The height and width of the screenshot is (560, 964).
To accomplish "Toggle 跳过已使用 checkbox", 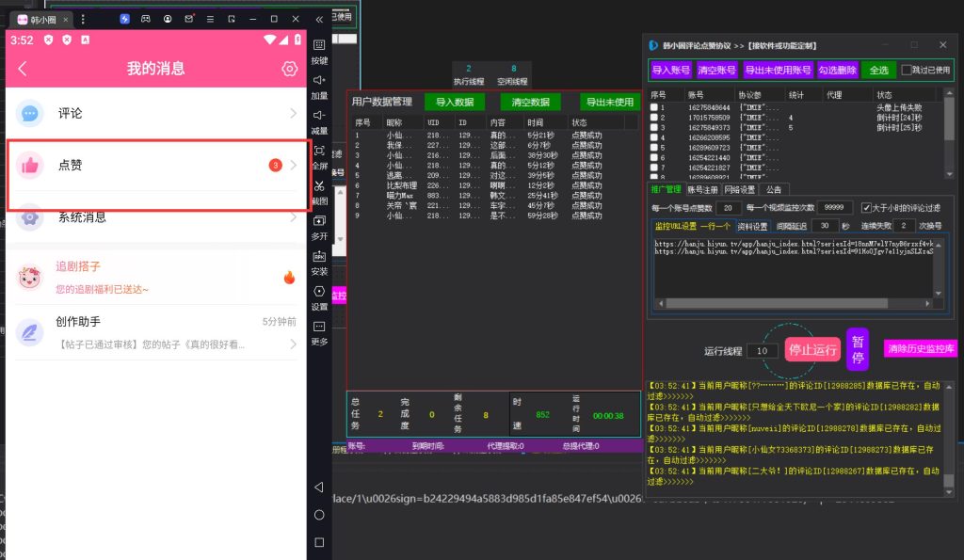I will [907, 70].
